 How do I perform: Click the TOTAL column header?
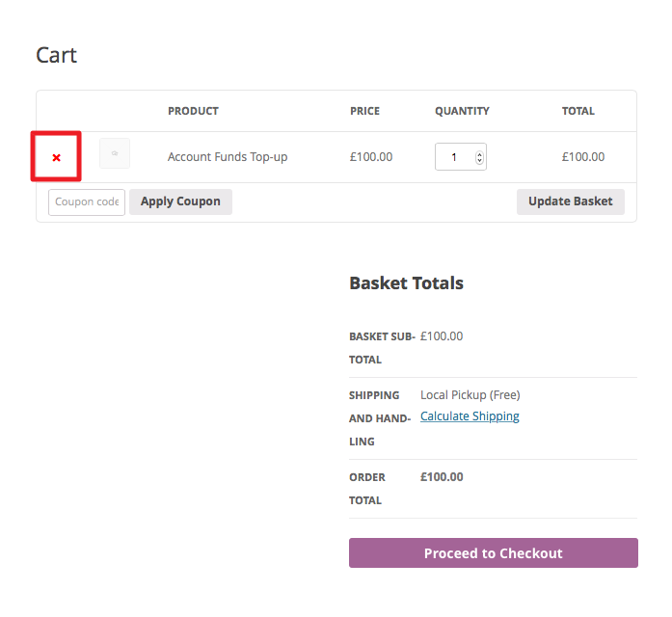point(578,111)
